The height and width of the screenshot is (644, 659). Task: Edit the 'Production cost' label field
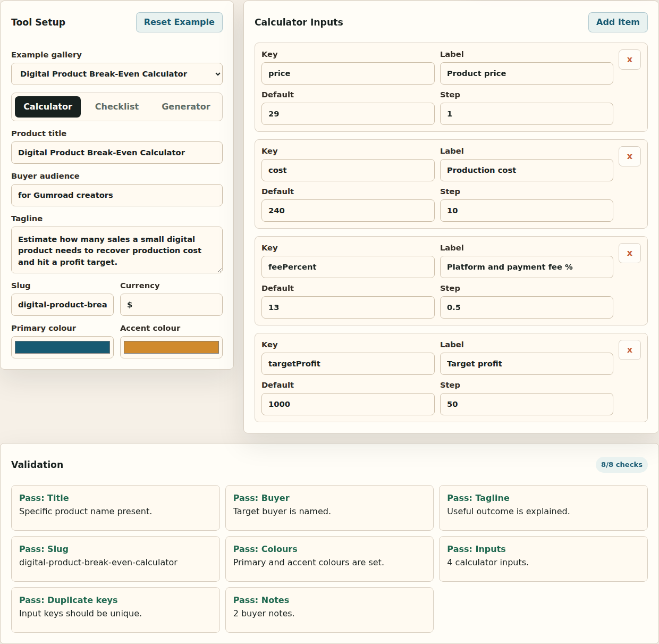[527, 170]
